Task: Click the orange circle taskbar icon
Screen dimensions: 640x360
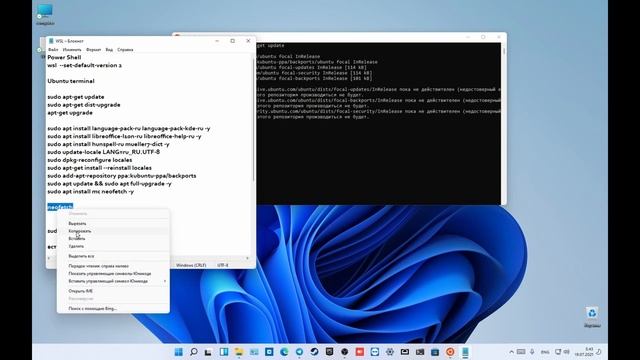Action: pos(450,352)
